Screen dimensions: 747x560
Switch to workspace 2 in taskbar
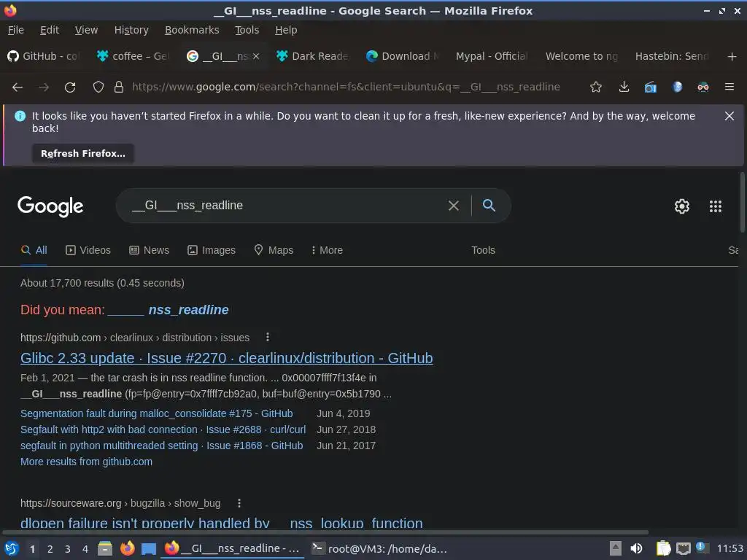point(50,549)
